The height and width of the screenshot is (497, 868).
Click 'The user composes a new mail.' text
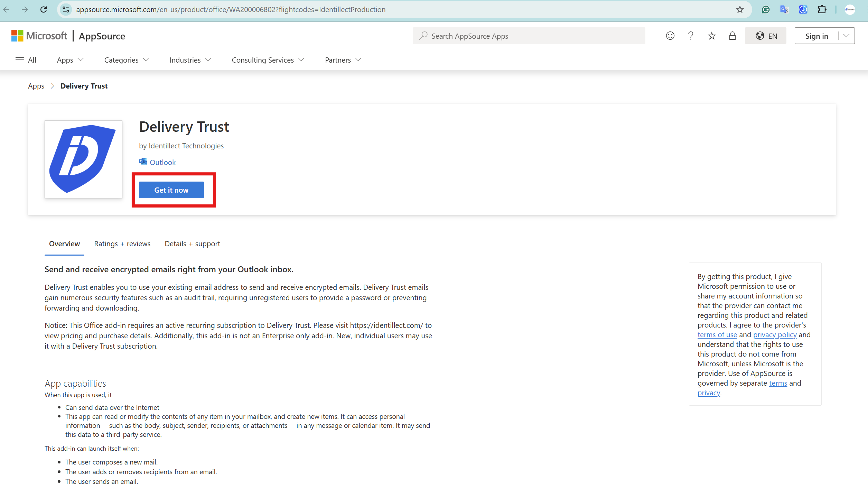(x=111, y=462)
